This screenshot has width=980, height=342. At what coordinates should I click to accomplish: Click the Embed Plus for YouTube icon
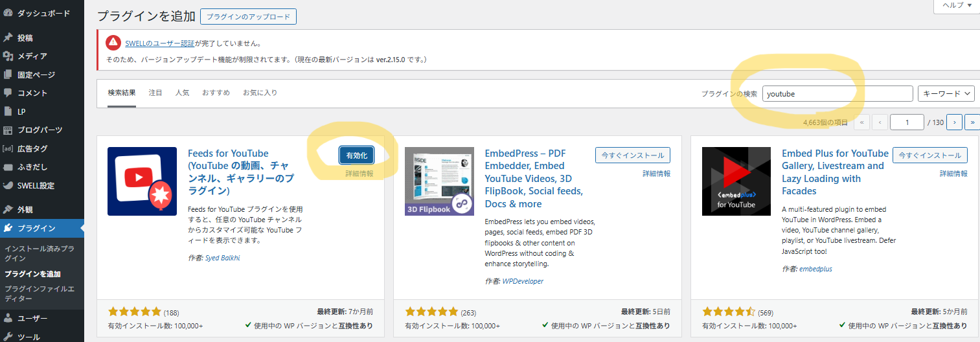(736, 181)
